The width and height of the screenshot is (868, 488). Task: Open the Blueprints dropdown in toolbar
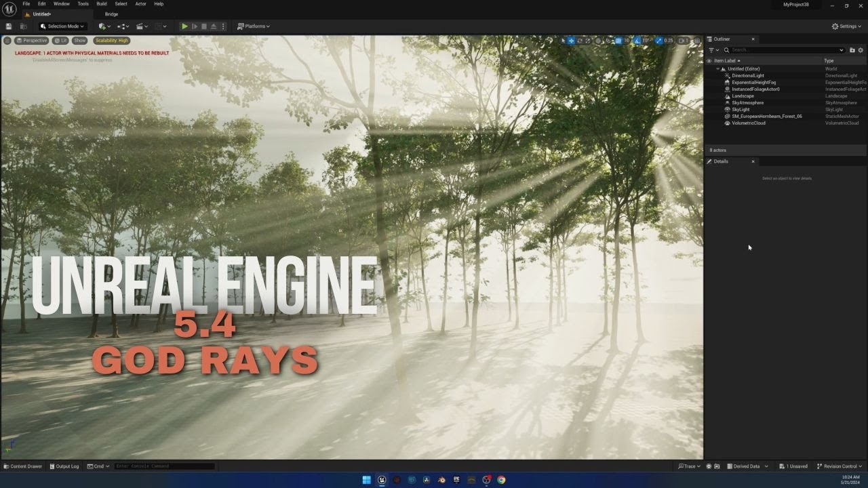123,26
